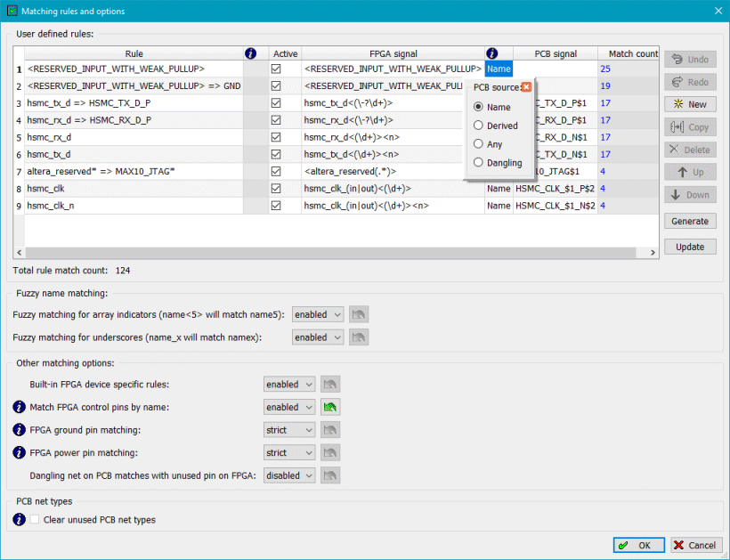Delete a rule with the Delete icon
The width and height of the screenshot is (730, 560).
point(690,149)
